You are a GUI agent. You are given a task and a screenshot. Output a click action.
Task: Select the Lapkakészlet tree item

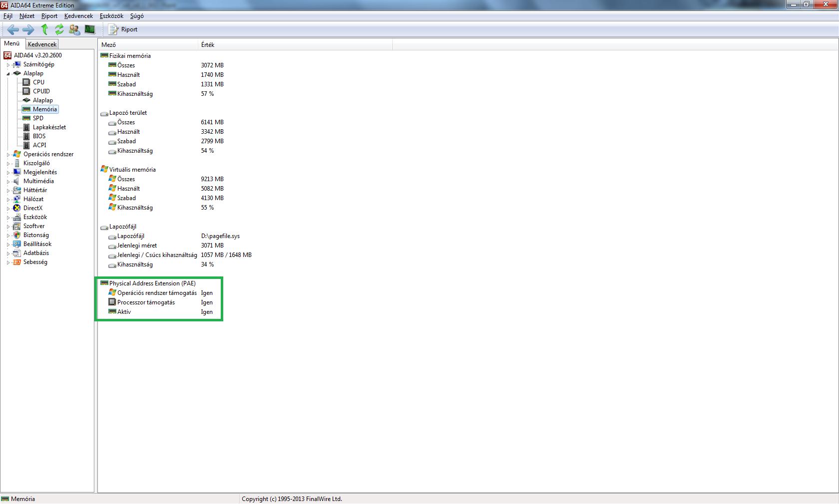pyautogui.click(x=49, y=127)
